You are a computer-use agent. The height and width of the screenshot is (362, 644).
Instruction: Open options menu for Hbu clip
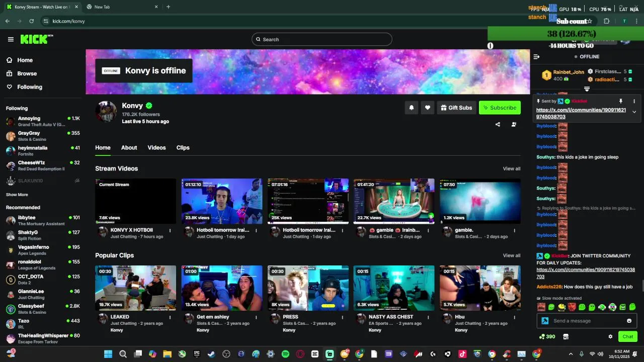514,317
